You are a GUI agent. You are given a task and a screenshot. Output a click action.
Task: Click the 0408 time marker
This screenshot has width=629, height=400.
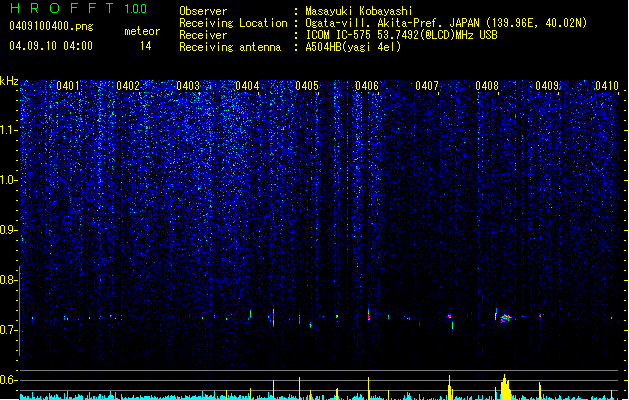tap(487, 86)
